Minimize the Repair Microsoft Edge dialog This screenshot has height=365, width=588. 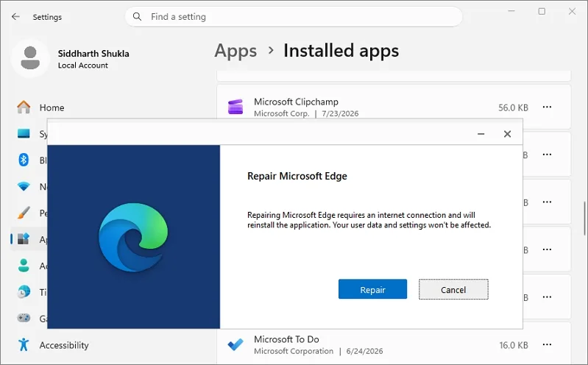[481, 134]
